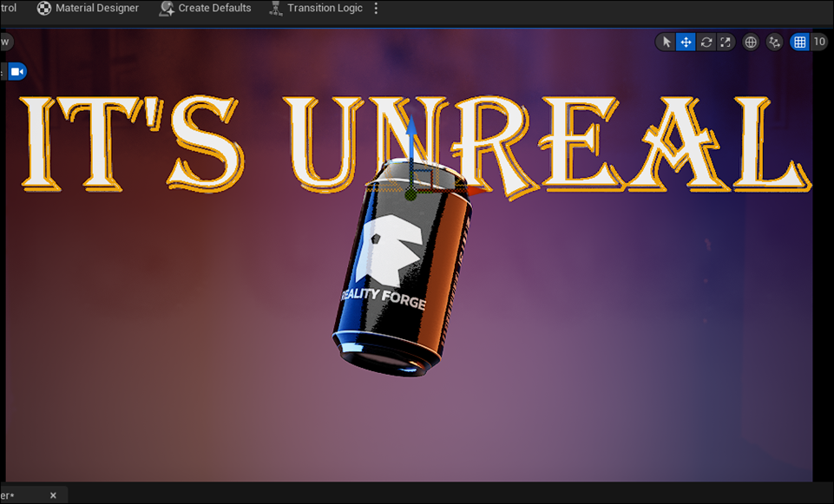Screen dimensions: 834x504
Task: Click the Create Defaults icon
Action: tap(167, 8)
